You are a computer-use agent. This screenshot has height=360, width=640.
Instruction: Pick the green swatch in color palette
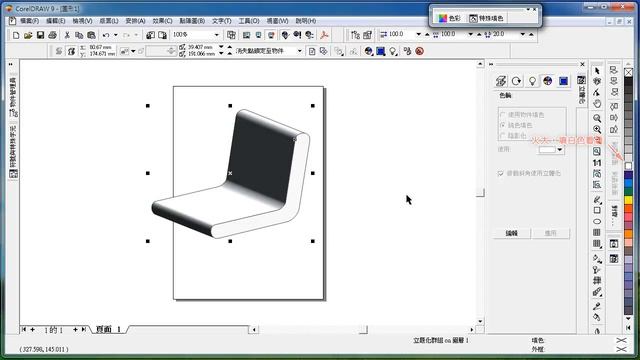[629, 191]
